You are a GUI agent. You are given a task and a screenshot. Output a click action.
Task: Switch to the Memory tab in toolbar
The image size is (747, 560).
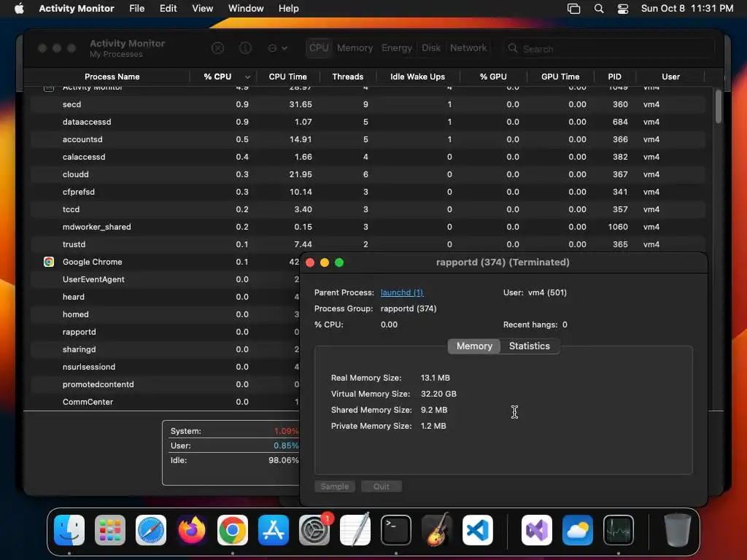pos(355,48)
